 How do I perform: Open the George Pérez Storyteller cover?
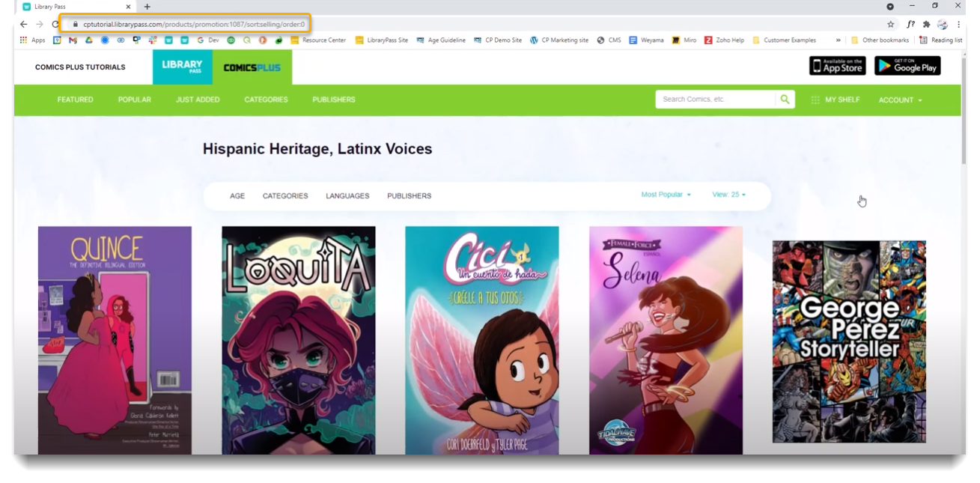click(x=849, y=341)
